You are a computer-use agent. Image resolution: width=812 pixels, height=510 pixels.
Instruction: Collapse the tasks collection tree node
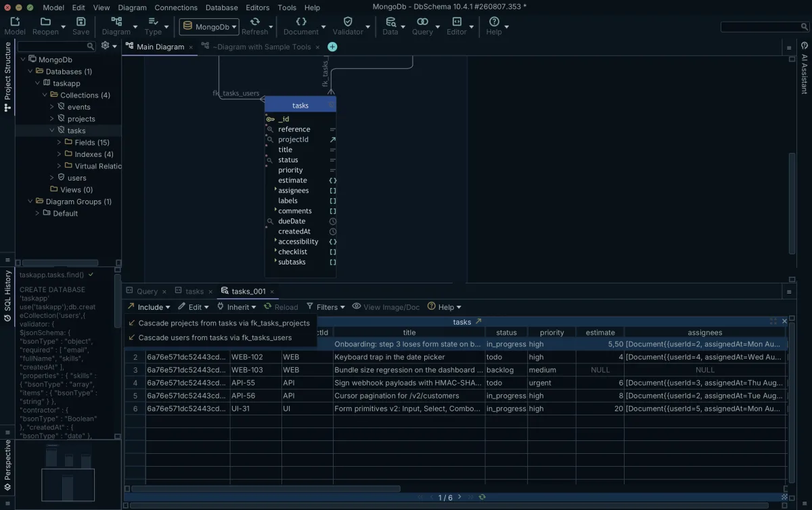pos(52,131)
